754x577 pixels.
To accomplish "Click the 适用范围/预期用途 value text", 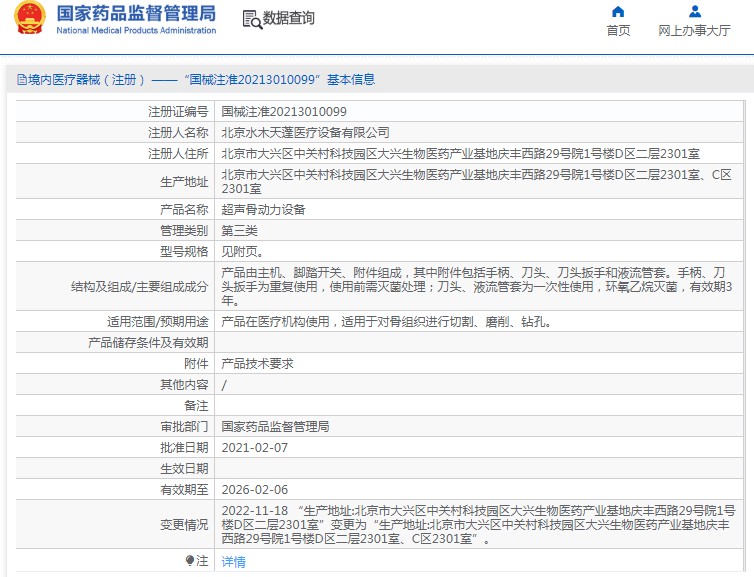I will click(x=386, y=322).
